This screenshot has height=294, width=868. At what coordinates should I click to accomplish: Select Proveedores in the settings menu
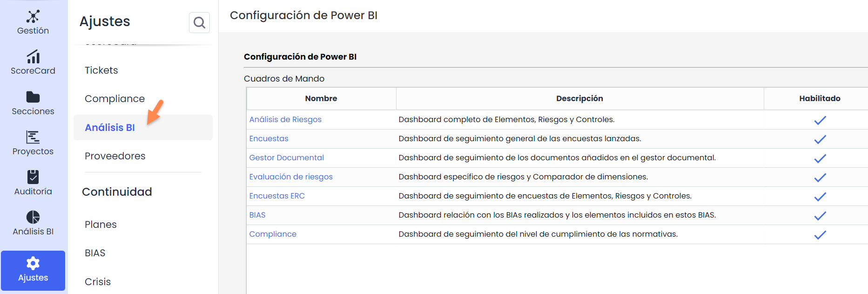click(x=115, y=156)
